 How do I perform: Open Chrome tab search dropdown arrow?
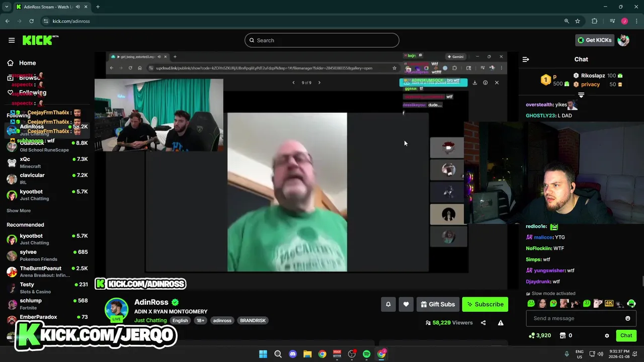pos(7,7)
